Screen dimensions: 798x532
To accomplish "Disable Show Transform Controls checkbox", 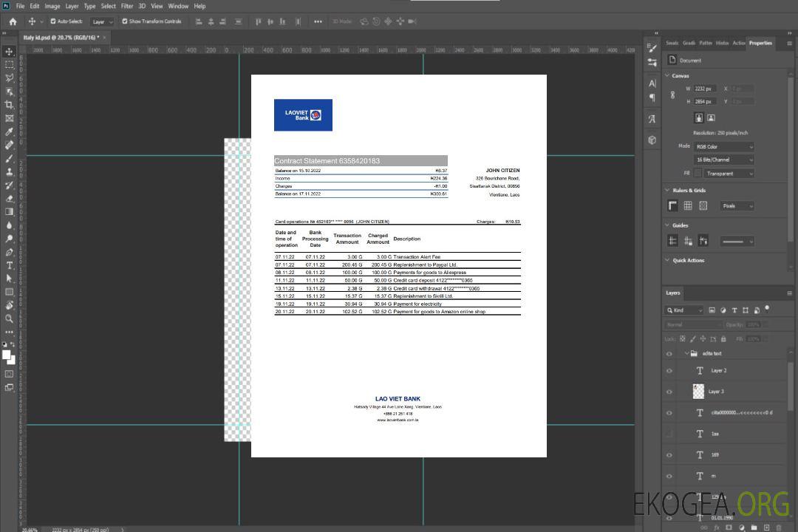I will click(125, 21).
